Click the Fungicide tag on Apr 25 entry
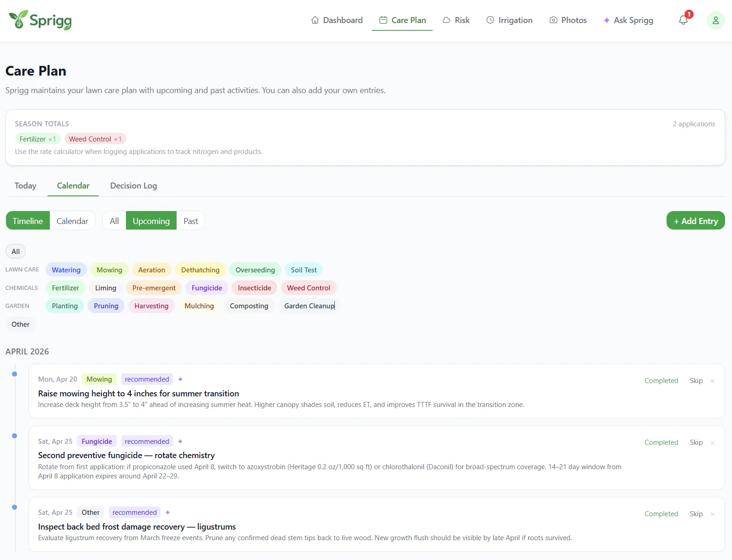This screenshot has width=732, height=560. (97, 442)
